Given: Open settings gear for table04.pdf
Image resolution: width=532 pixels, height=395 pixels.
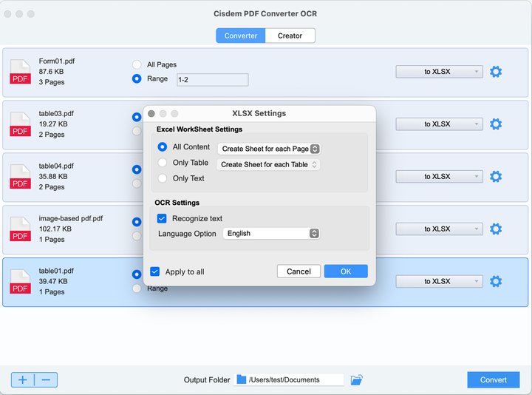Looking at the screenshot, I should [x=496, y=177].
